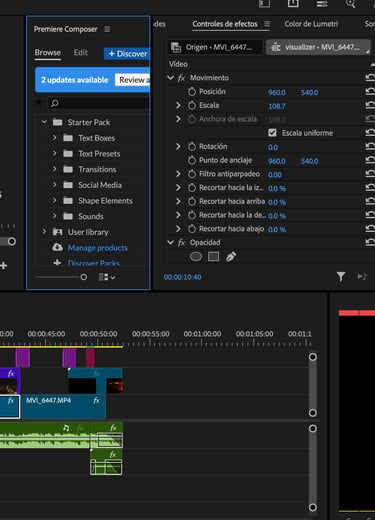Click the Escala value 108.7

click(x=277, y=106)
